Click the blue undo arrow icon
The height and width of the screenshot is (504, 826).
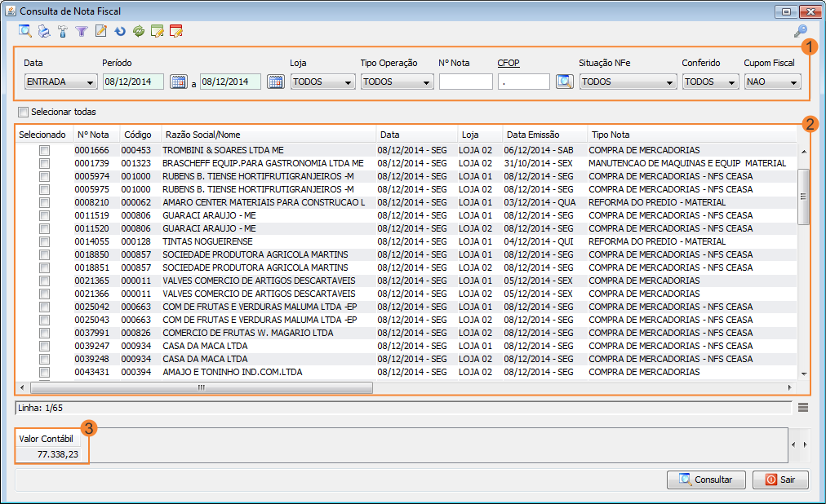(120, 31)
